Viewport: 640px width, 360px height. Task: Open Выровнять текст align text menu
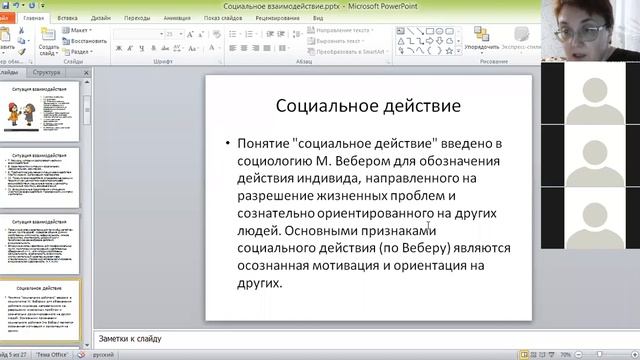pyautogui.click(x=336, y=41)
